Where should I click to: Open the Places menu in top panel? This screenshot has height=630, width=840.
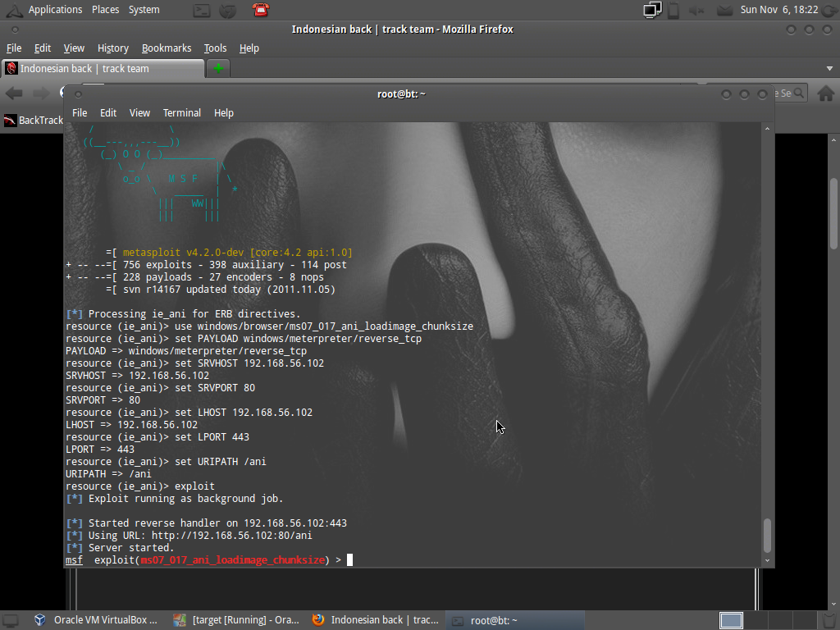click(106, 10)
